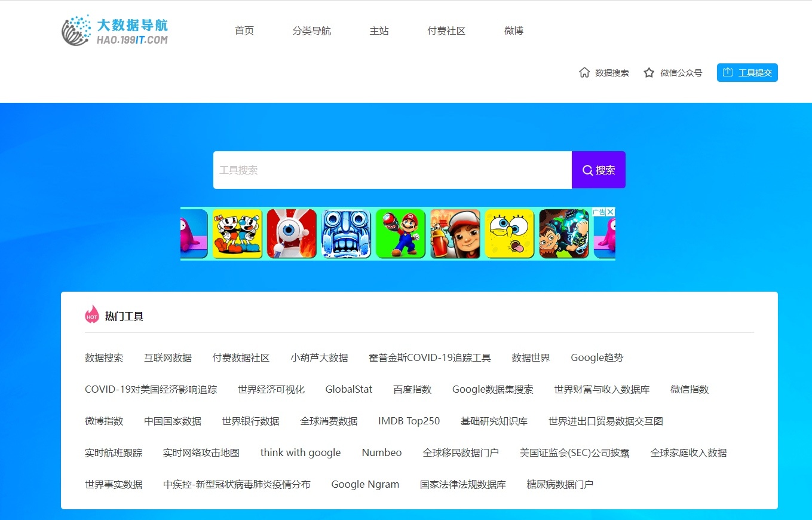Click the 工具提交 submit button
Screen dimensions: 812x520
[747, 72]
